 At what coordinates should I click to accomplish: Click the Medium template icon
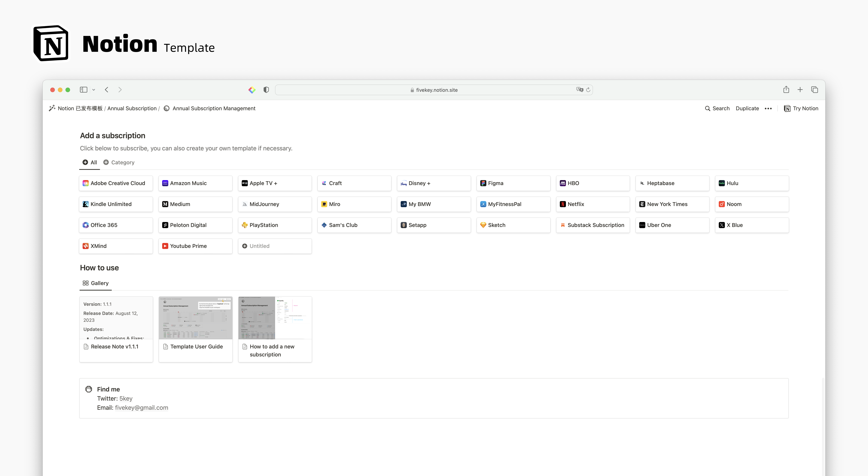[x=165, y=204]
